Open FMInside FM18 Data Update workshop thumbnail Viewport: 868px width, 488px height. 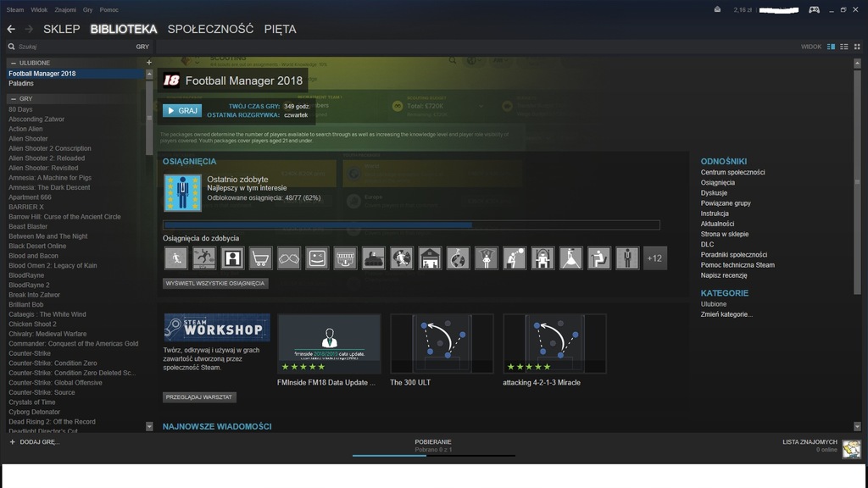point(329,344)
